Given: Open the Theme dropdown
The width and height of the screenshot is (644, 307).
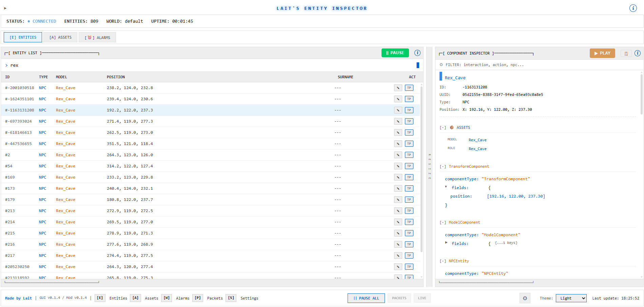Looking at the screenshot, I should [571, 298].
